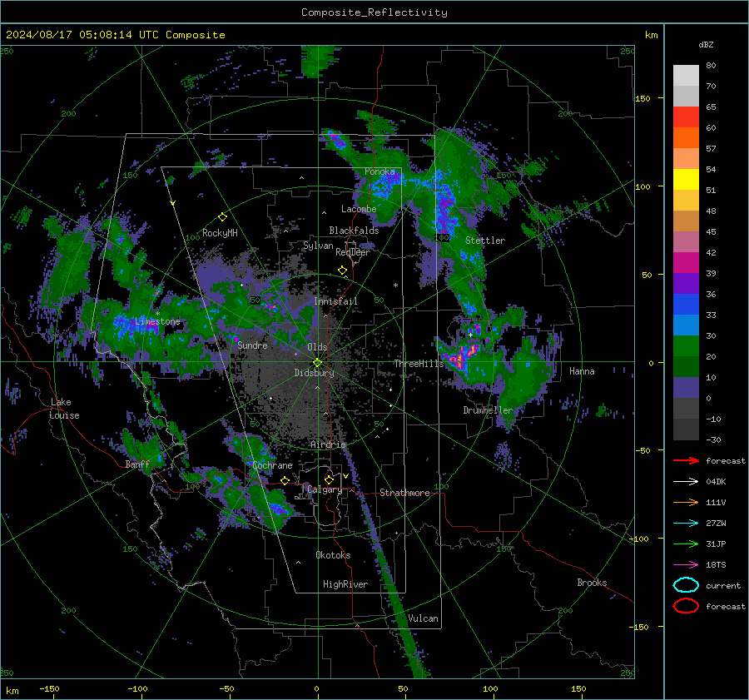Pick the red 65 dBZ legend swatch
The image size is (749, 700).
pos(686,117)
